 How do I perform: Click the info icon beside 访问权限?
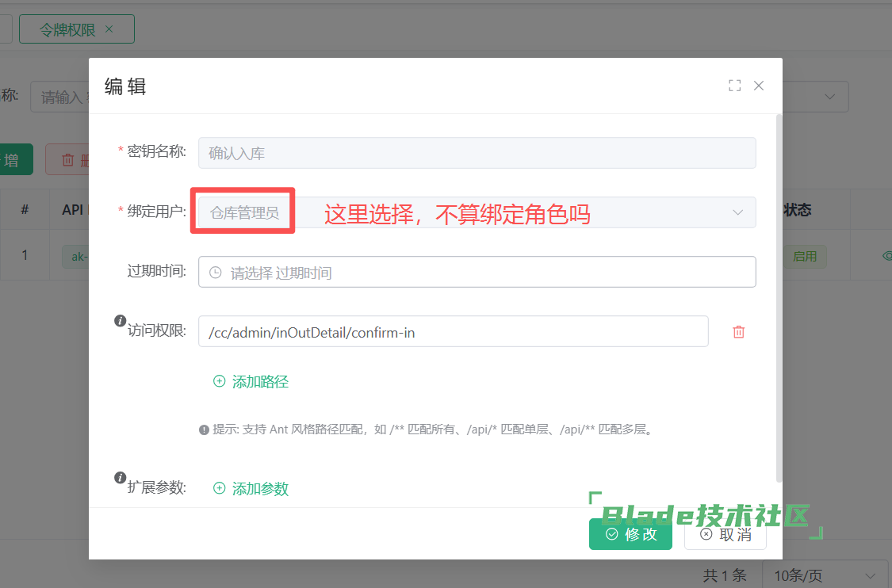pyautogui.click(x=121, y=321)
